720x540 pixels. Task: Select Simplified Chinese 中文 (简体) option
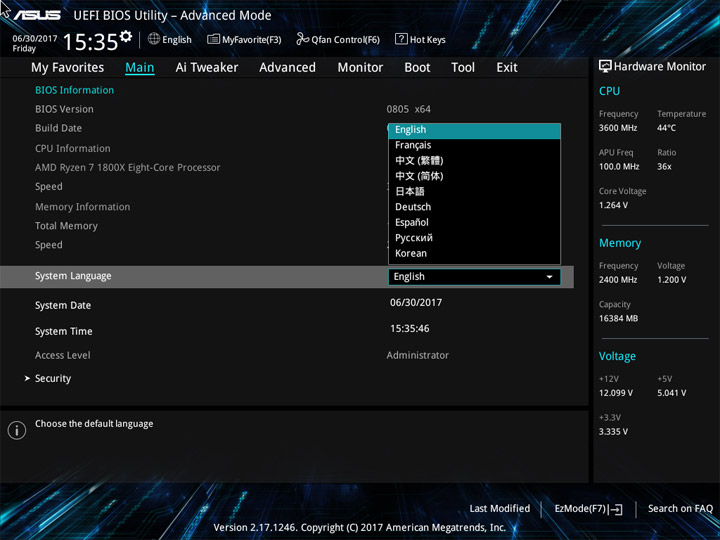click(x=474, y=176)
